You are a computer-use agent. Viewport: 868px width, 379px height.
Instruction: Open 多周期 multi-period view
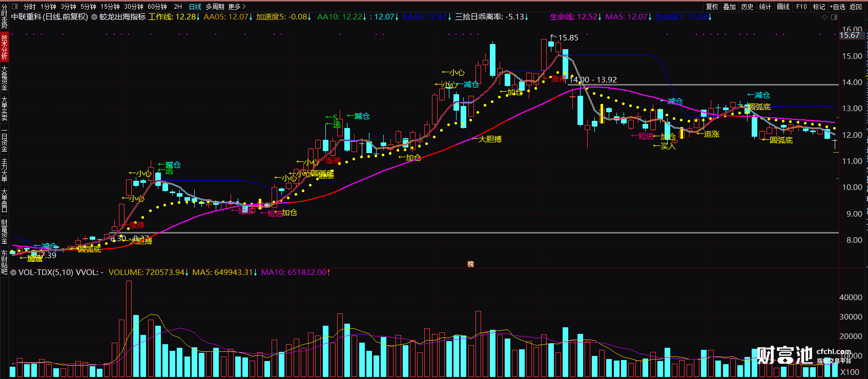pyautogui.click(x=215, y=7)
